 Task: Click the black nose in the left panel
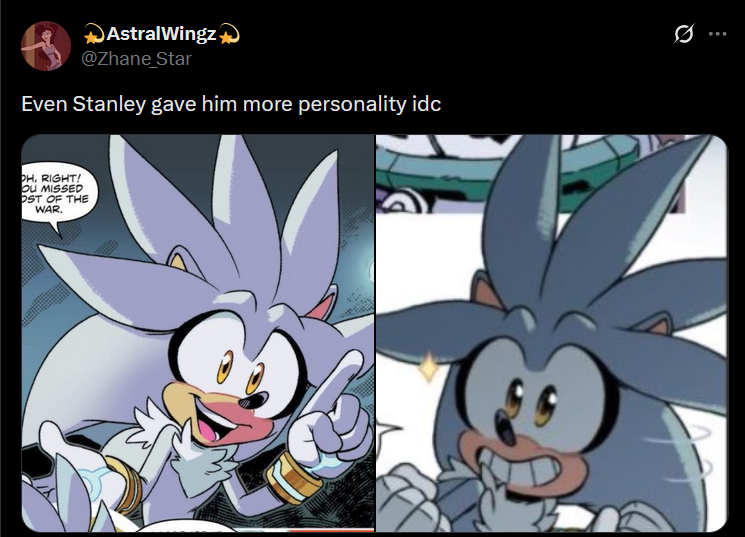(x=252, y=402)
